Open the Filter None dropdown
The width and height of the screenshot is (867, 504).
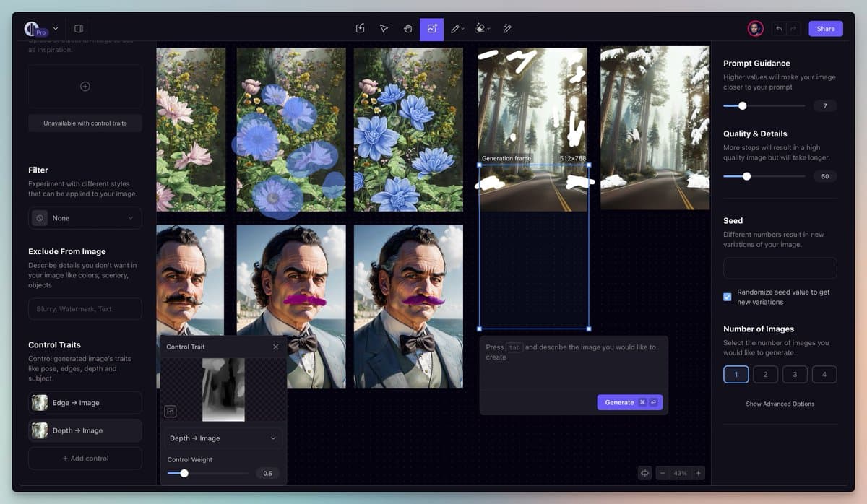(85, 218)
